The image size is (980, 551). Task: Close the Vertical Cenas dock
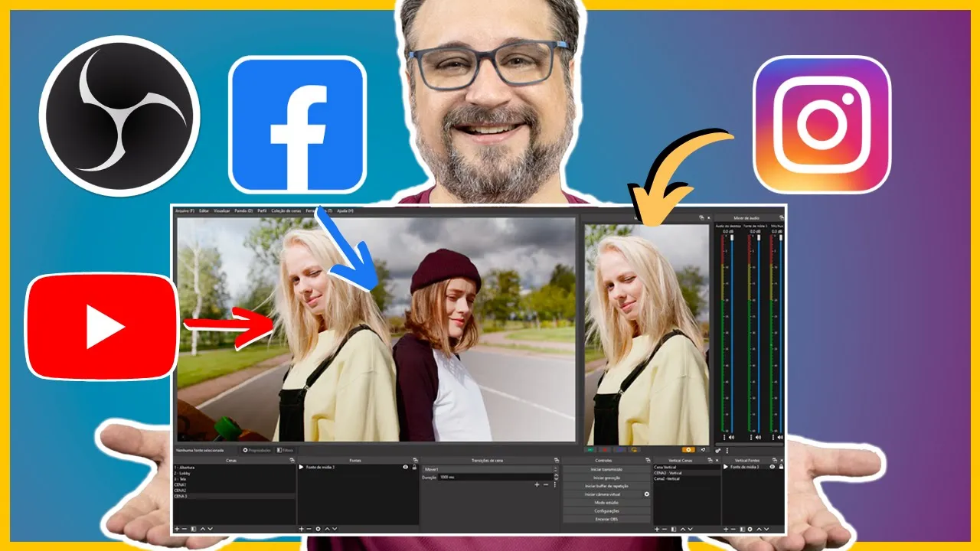tap(717, 460)
